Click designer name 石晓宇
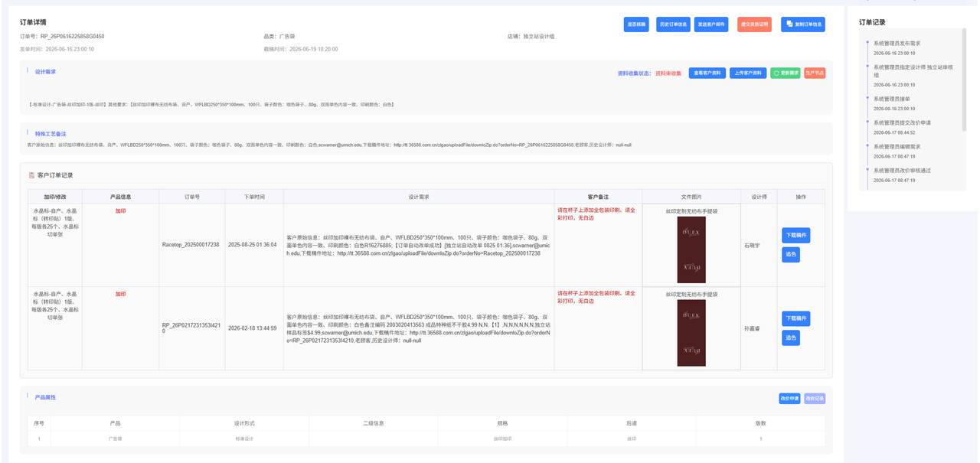This screenshot has width=980, height=463. coord(752,245)
